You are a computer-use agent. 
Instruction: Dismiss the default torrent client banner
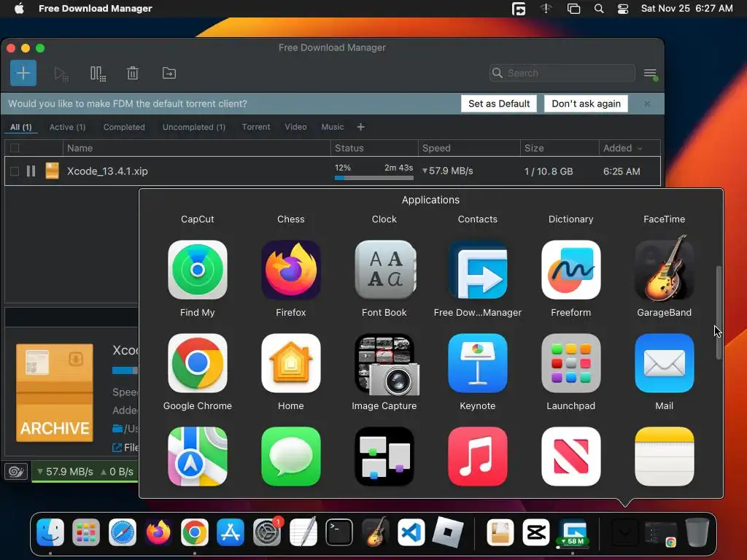(x=647, y=104)
